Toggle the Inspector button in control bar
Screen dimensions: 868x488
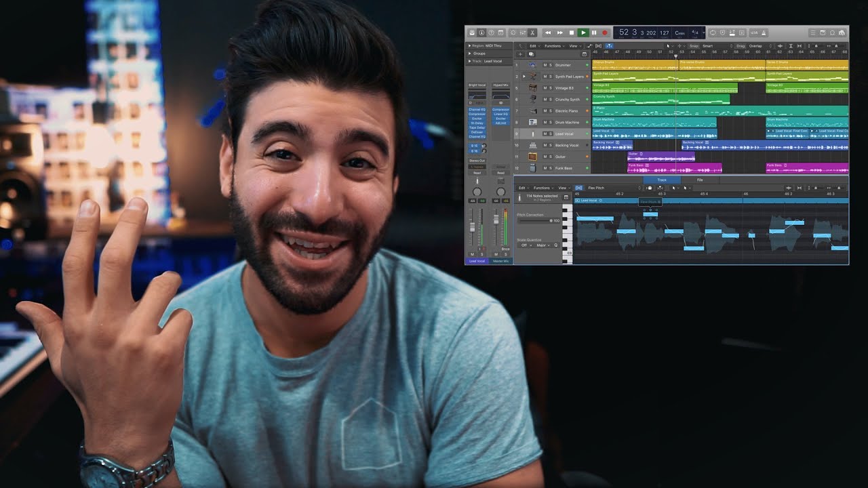(x=481, y=33)
